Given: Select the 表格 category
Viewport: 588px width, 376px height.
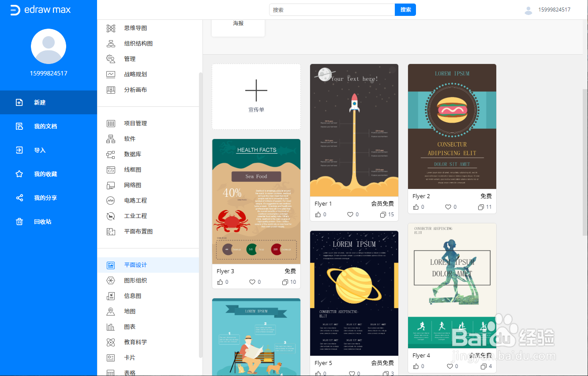Looking at the screenshot, I should [x=148, y=372].
